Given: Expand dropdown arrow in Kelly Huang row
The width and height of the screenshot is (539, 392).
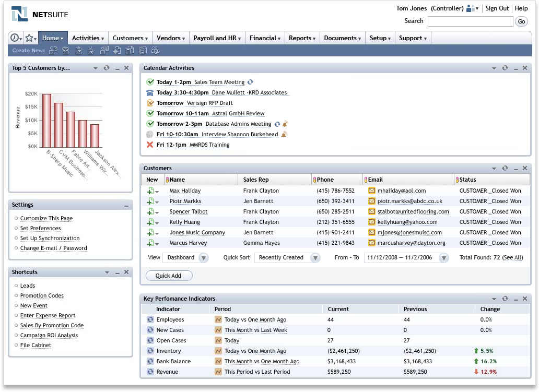Looking at the screenshot, I should 157,223.
